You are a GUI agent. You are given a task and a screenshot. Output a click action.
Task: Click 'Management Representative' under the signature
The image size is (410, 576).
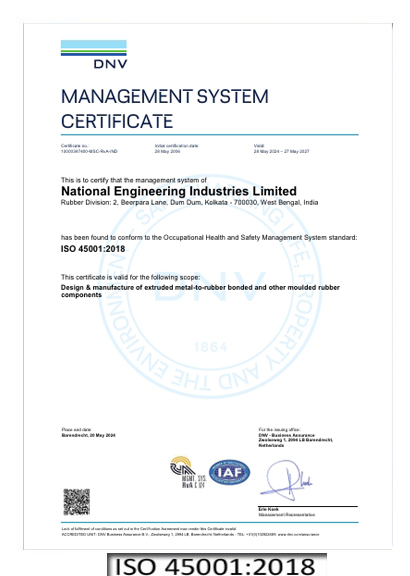click(x=287, y=515)
